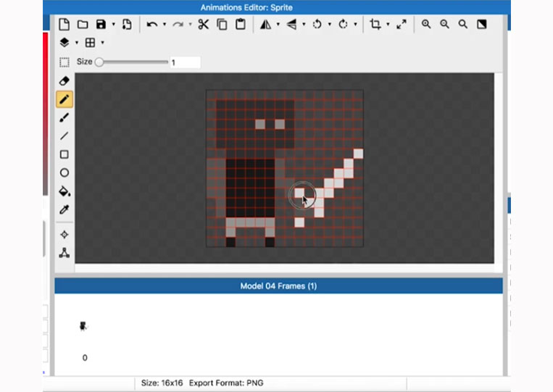This screenshot has height=392, width=553.
Task: Flip image vertically
Action: (291, 25)
